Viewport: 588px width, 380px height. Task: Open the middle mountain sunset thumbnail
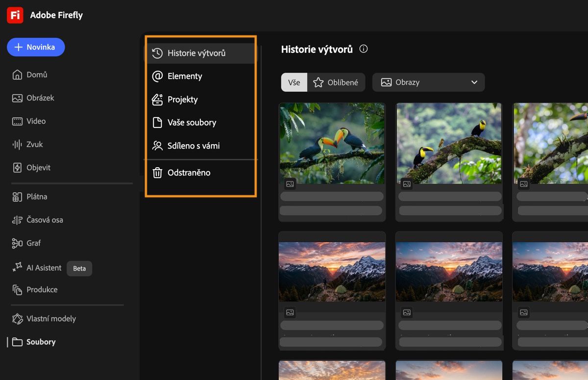449,272
